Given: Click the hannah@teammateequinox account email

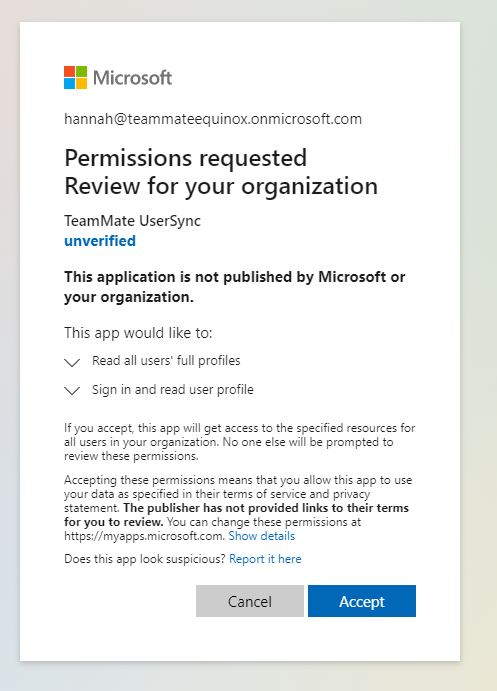Looking at the screenshot, I should [x=213, y=119].
